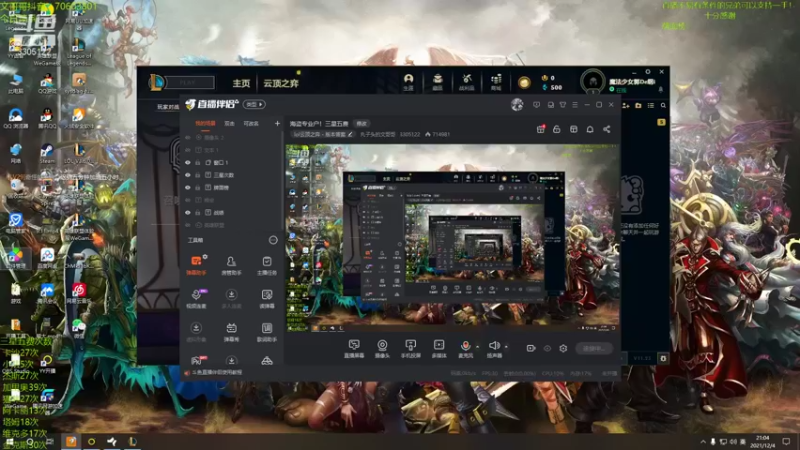The image size is (800, 450).
Task: Add a new scene with plus button
Action: (277, 123)
